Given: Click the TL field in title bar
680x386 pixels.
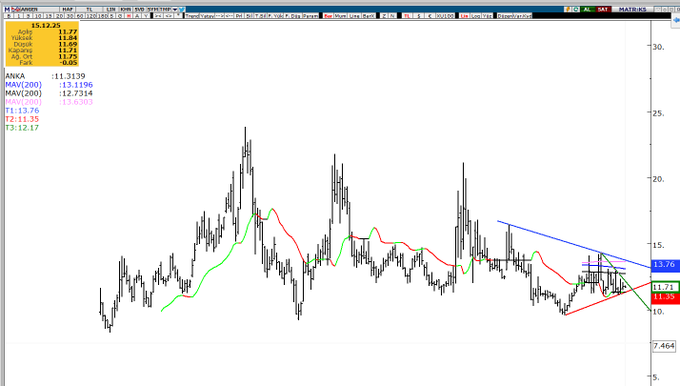Looking at the screenshot, I should click(89, 9).
